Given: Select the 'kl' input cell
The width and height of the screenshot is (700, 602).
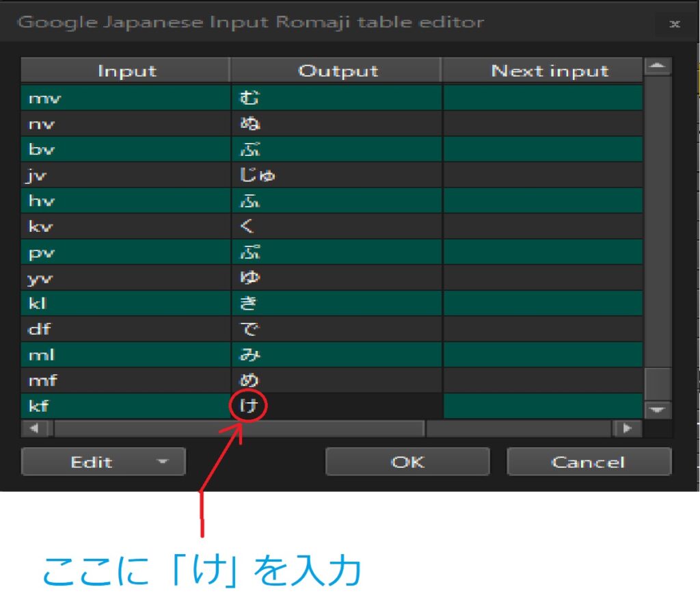Looking at the screenshot, I should pyautogui.click(x=126, y=304).
